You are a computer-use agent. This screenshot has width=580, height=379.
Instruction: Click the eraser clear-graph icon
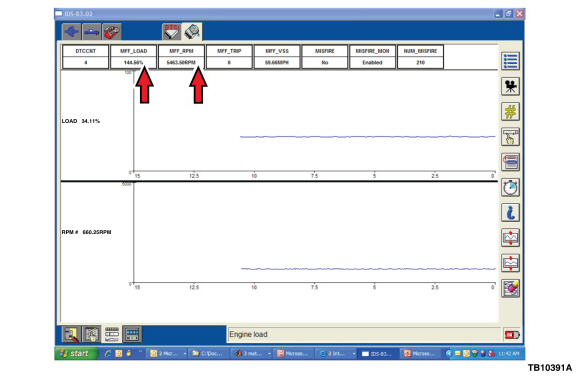pyautogui.click(x=510, y=288)
